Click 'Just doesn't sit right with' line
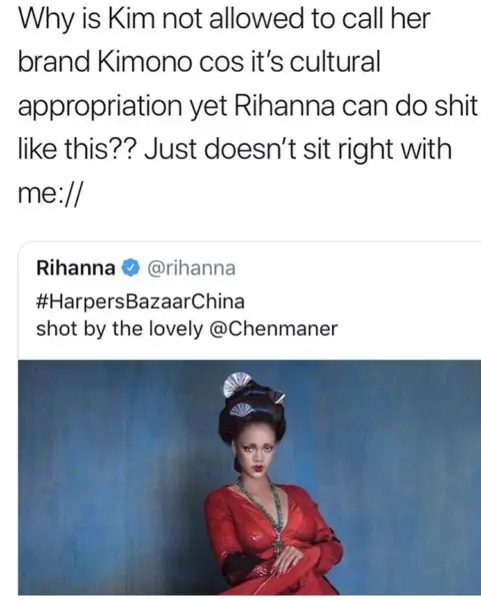Screen dimensions: 481x600 298,149
